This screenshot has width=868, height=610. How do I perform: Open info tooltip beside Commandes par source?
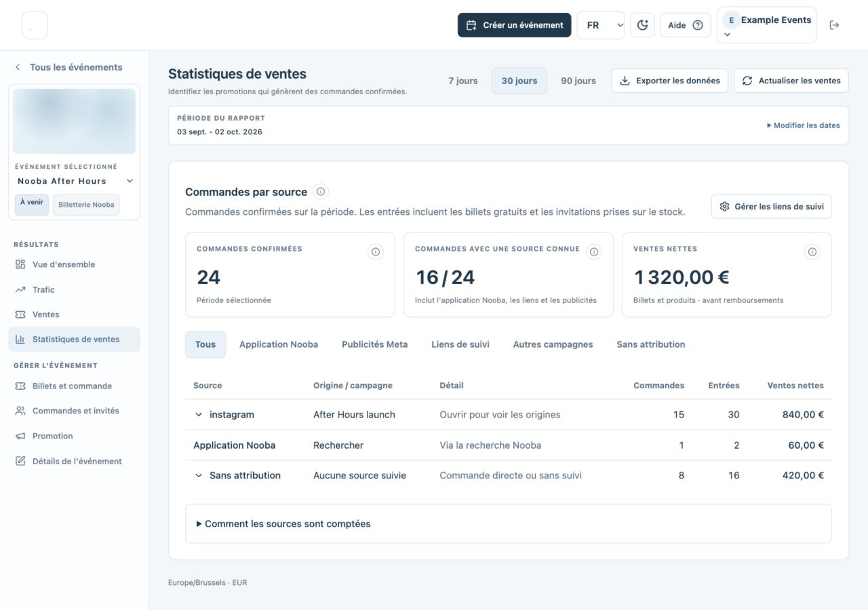(321, 192)
